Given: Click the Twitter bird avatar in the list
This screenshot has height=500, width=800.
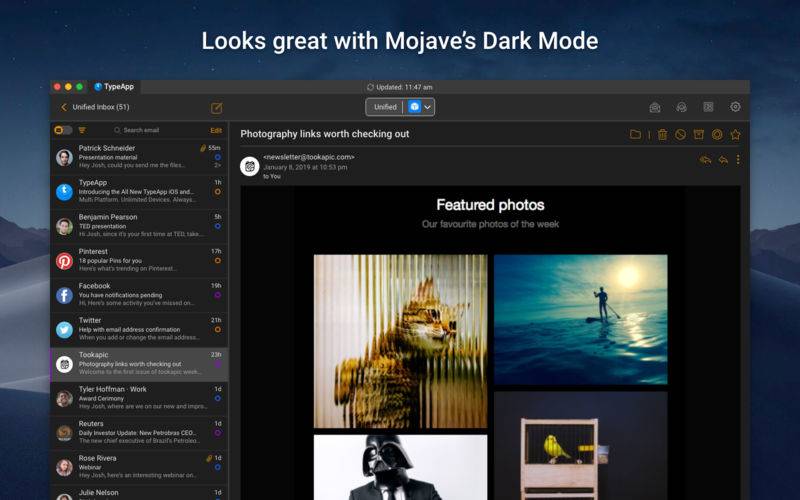Looking at the screenshot, I should coord(64,330).
